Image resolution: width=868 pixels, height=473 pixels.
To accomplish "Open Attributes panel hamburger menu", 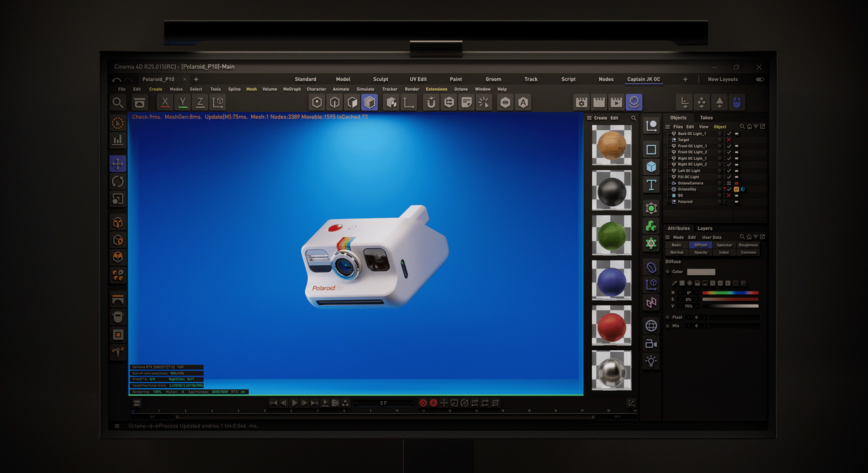I will coord(667,237).
